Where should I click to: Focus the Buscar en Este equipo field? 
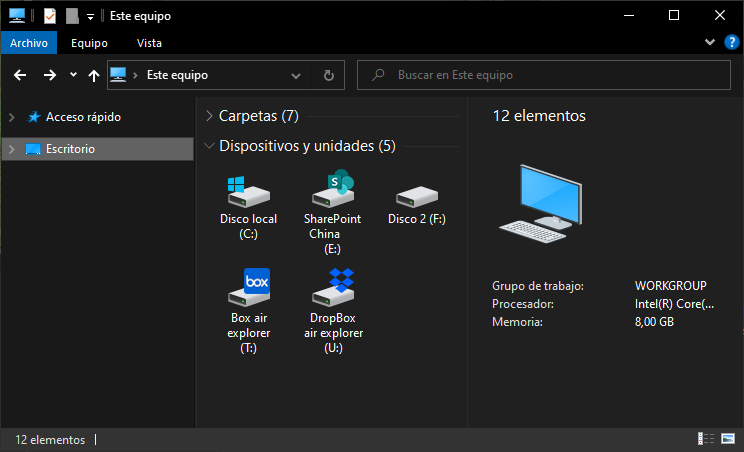tap(544, 75)
